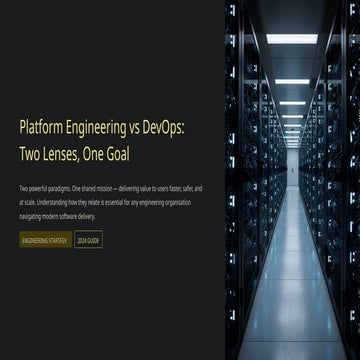The height and width of the screenshot is (360, 360).
Task: Click the ENGINEERING STRATEGY tag
Action: point(46,239)
